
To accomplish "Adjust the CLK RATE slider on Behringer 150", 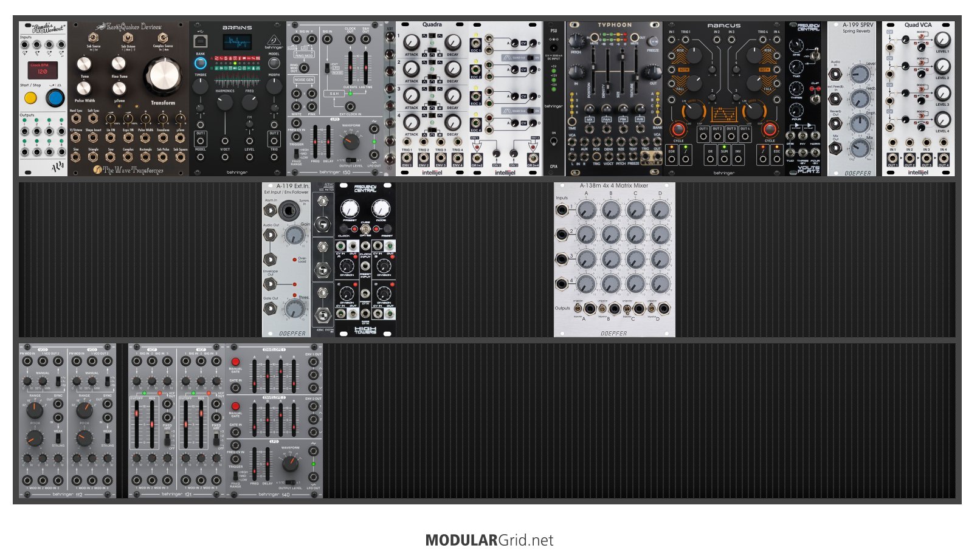I will click(x=351, y=67).
